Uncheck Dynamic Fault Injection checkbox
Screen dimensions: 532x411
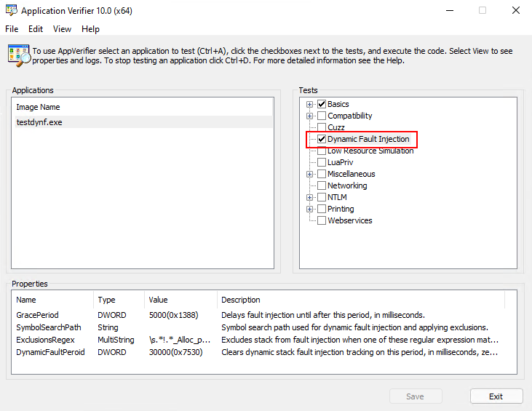pos(322,139)
